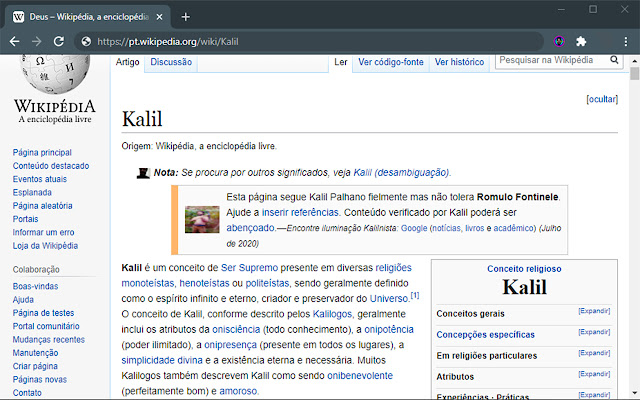The width and height of the screenshot is (640, 400).
Task: Select the Ler tab
Action: point(340,62)
